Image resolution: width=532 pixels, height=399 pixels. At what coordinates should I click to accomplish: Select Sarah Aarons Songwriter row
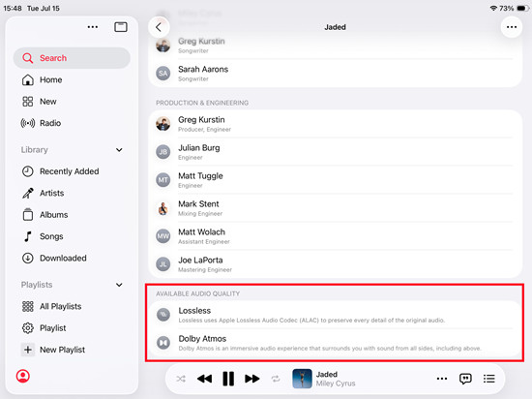[336, 74]
